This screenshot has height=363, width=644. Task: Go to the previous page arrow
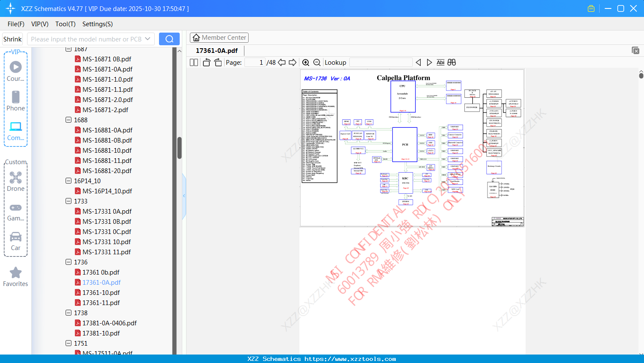[282, 62]
